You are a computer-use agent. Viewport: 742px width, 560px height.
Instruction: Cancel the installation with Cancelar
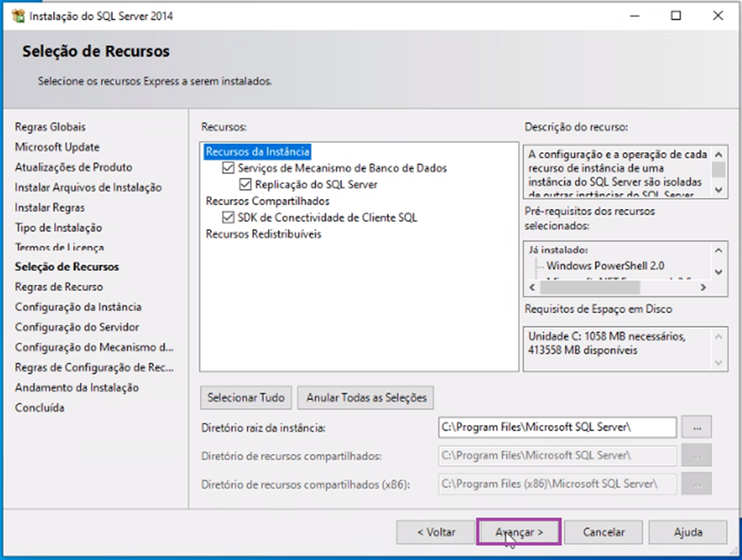[604, 532]
